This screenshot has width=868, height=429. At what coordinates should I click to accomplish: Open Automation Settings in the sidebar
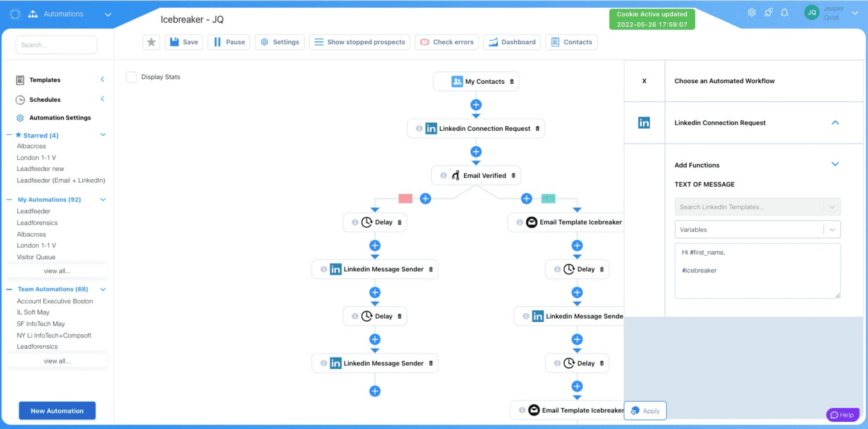(60, 118)
